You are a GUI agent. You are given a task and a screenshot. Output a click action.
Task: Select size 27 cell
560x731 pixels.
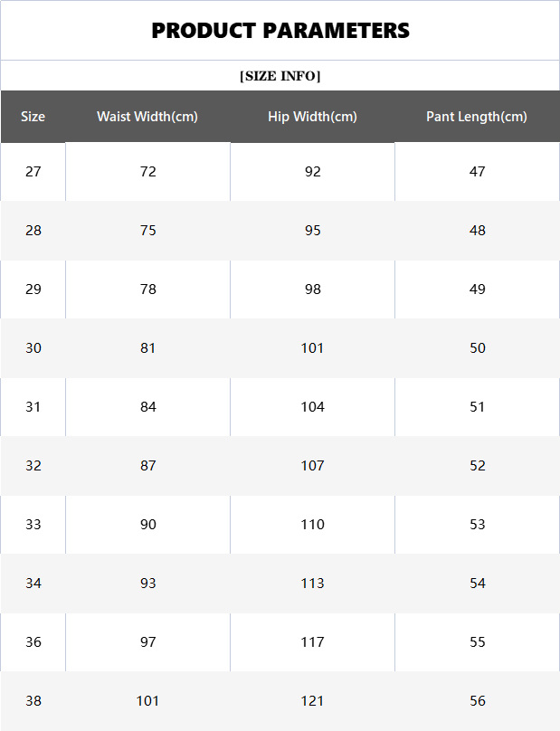pos(33,172)
